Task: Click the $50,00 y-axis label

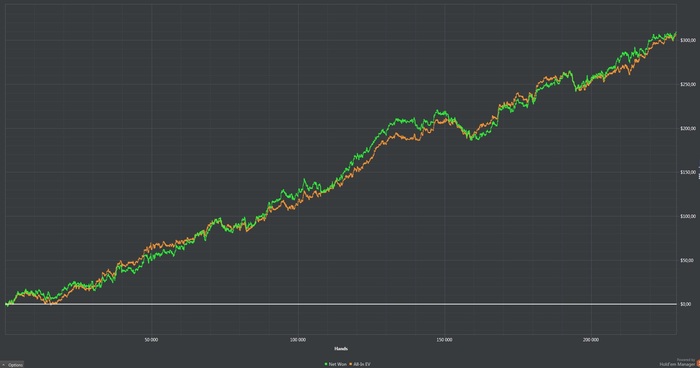Action: pyautogui.click(x=687, y=260)
